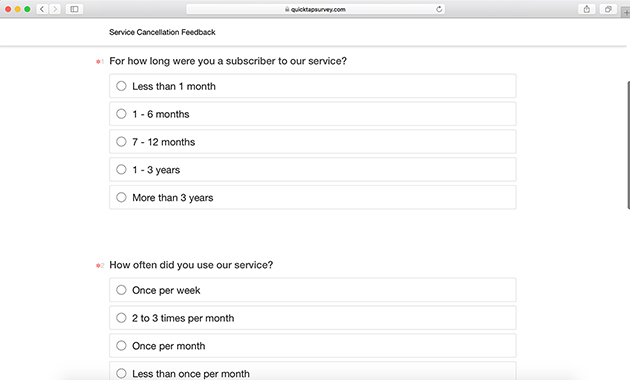Toggle the Safari sidebar button
630x380 pixels.
(x=74, y=9)
